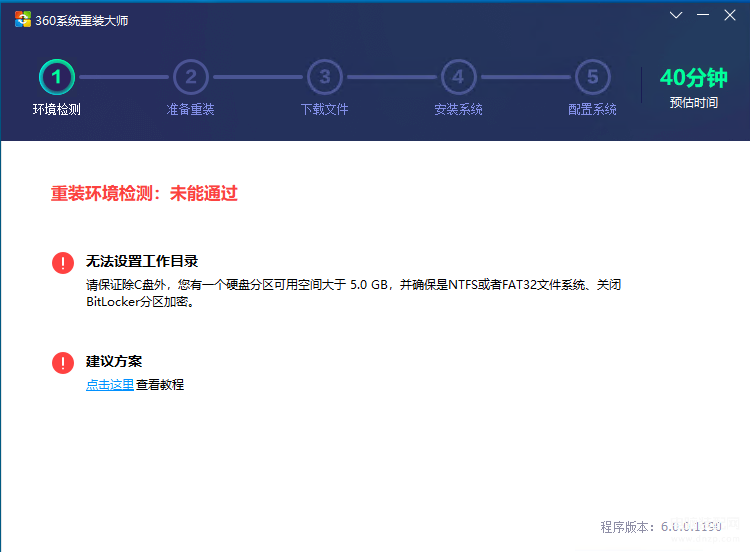Open the 点击这里 tutorial link
Screen dimensions: 750x552
click(x=110, y=385)
